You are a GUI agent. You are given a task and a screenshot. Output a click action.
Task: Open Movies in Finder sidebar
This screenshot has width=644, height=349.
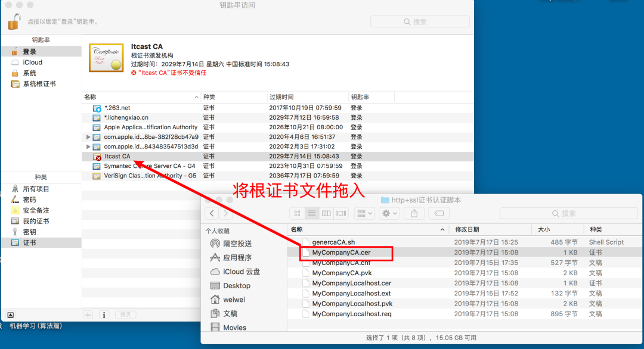click(x=228, y=328)
